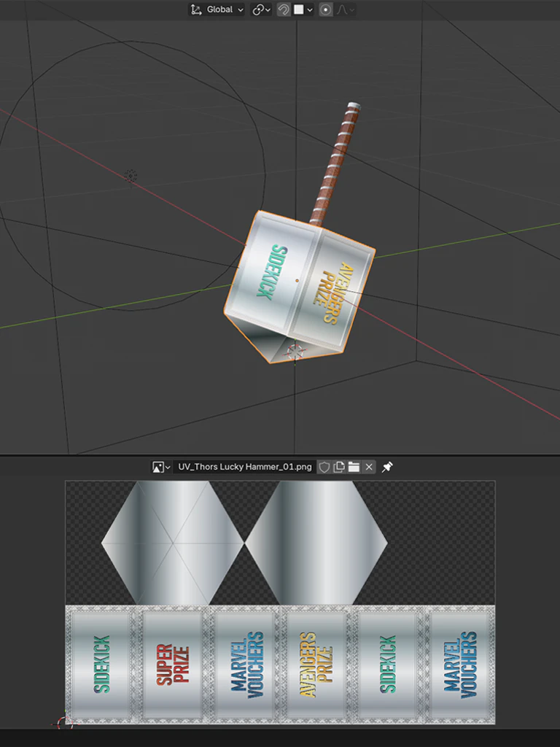Screen dimensions: 560x747
Task: Toggle fake user shield icon
Action: coord(324,467)
